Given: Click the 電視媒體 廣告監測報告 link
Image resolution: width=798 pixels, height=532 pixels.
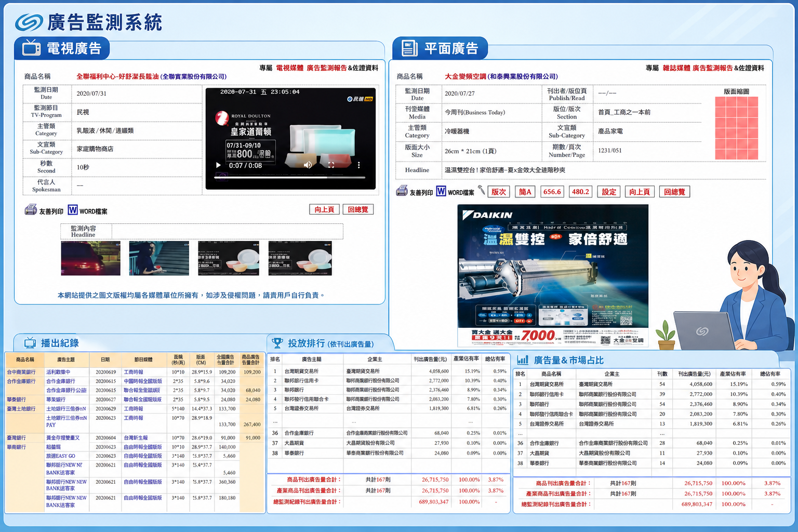Looking at the screenshot, I should pyautogui.click(x=311, y=68).
